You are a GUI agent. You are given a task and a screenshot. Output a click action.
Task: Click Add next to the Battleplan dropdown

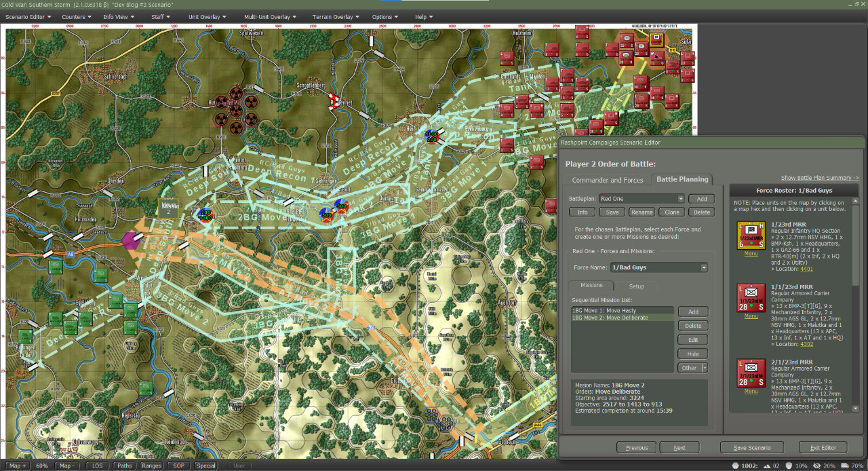tap(701, 199)
